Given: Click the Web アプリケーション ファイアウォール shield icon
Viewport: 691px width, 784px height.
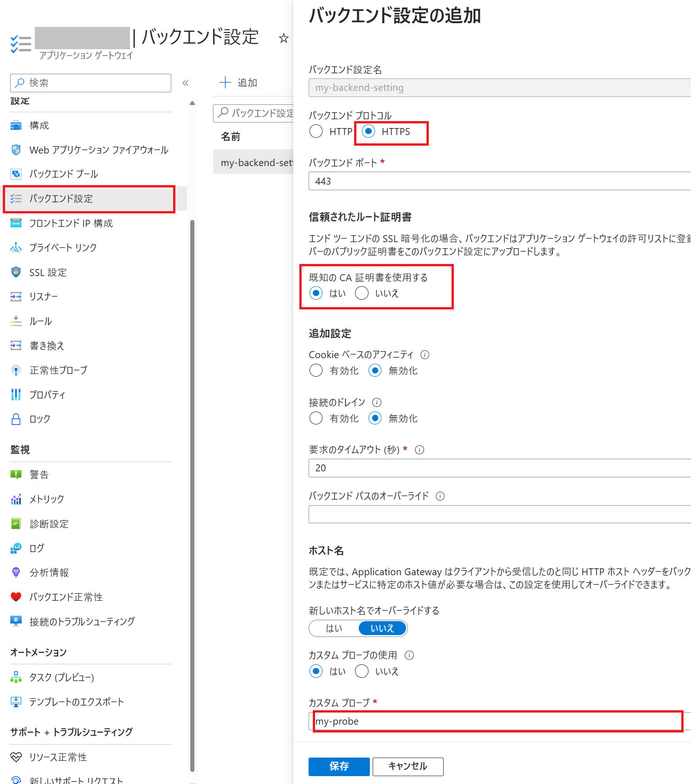Looking at the screenshot, I should click(x=16, y=150).
